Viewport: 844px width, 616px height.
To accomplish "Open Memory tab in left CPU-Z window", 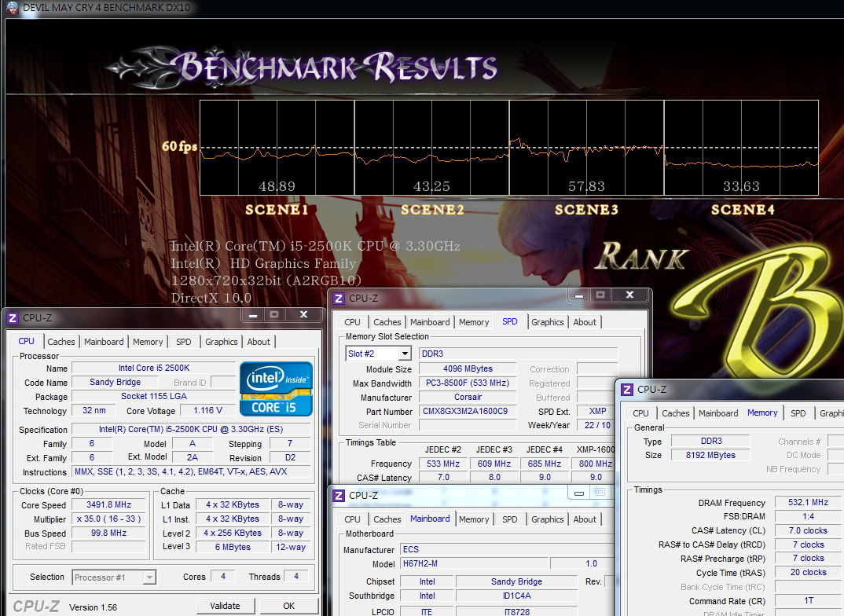I will pos(148,342).
